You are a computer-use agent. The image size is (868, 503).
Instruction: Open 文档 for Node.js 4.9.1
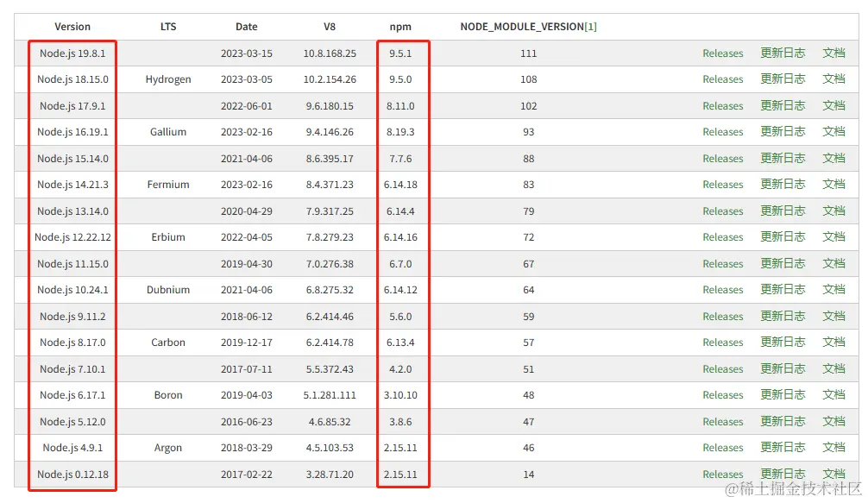pos(833,447)
